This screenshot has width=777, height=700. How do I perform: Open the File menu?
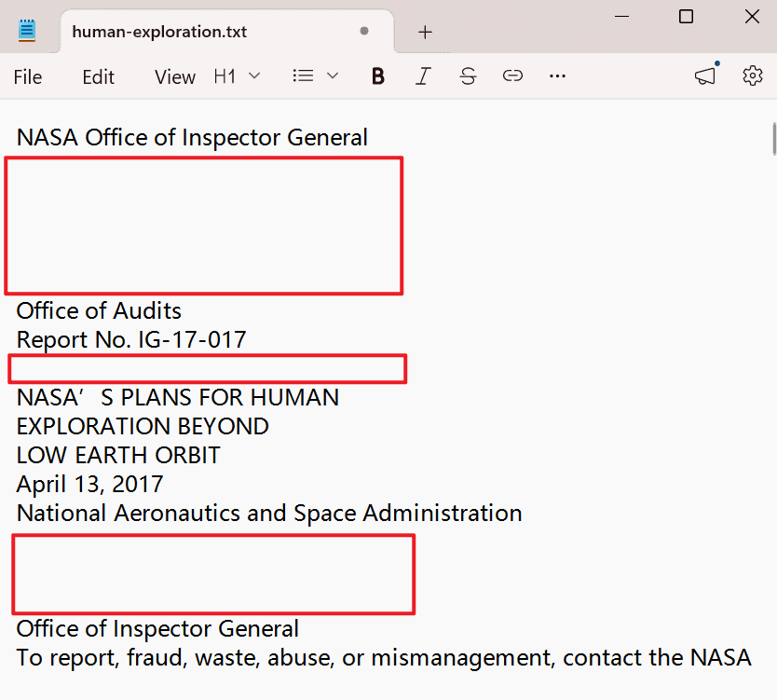pos(28,76)
